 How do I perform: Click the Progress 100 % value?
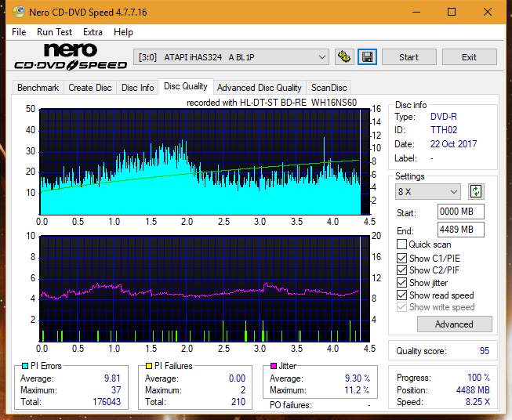coord(479,378)
